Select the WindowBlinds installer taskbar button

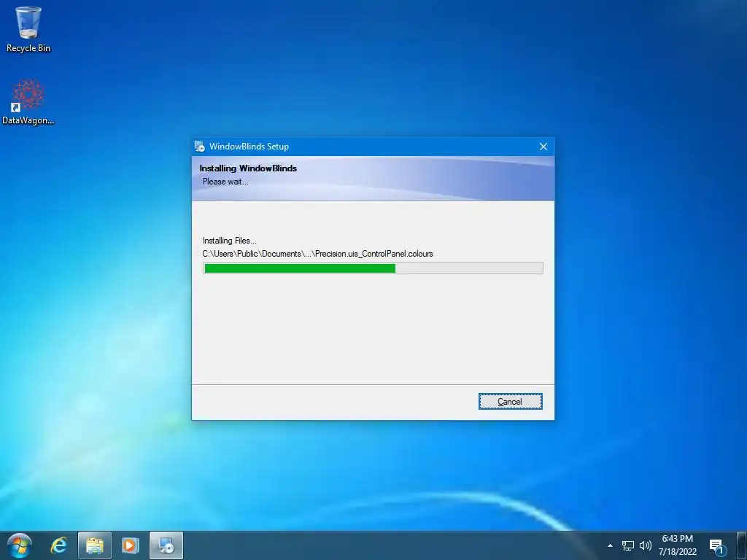(x=166, y=545)
